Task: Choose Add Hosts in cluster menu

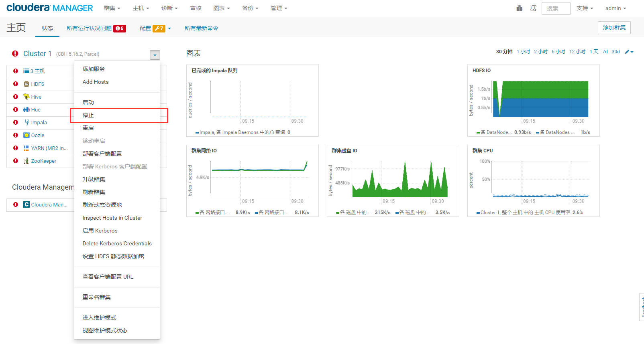Action: pos(117,82)
